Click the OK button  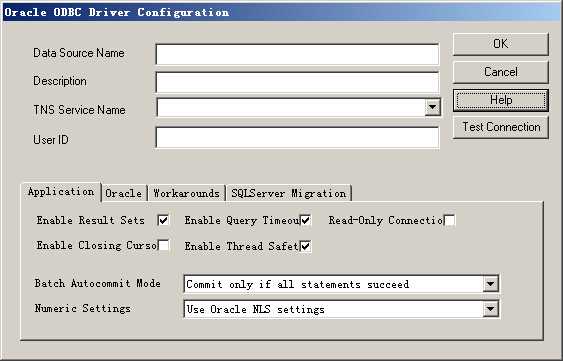tap(501, 44)
